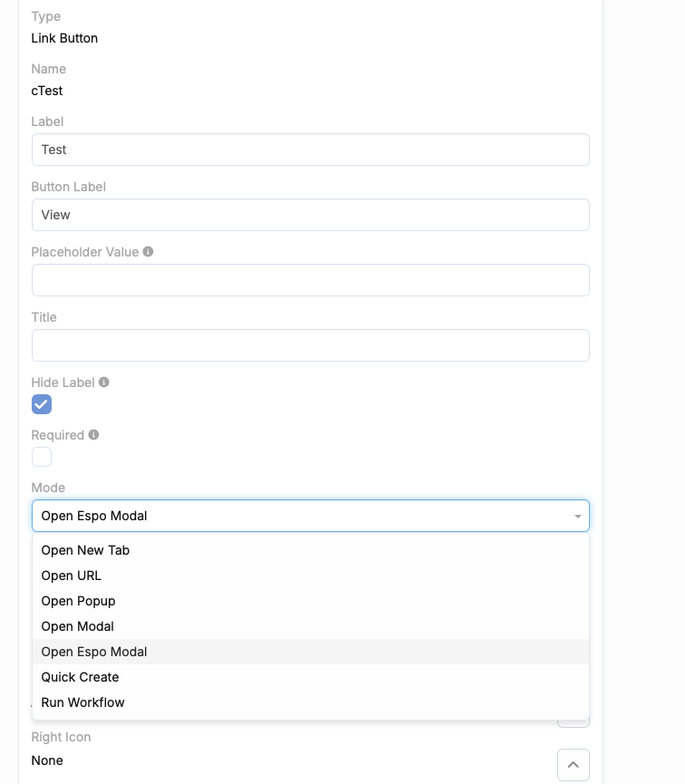Pick Run Workflow from the dropdown

(x=83, y=702)
